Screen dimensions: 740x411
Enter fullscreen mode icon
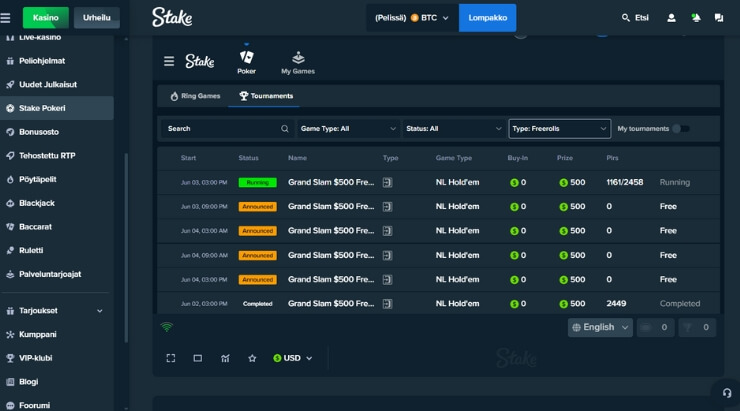(x=171, y=358)
